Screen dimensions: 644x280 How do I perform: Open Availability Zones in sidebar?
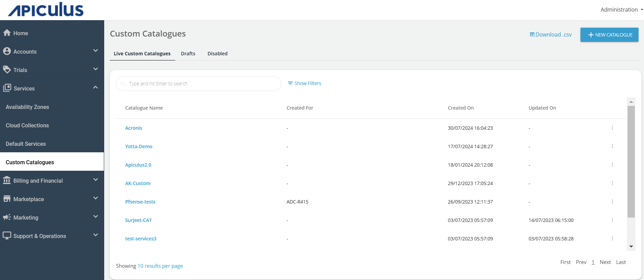[x=52, y=107]
